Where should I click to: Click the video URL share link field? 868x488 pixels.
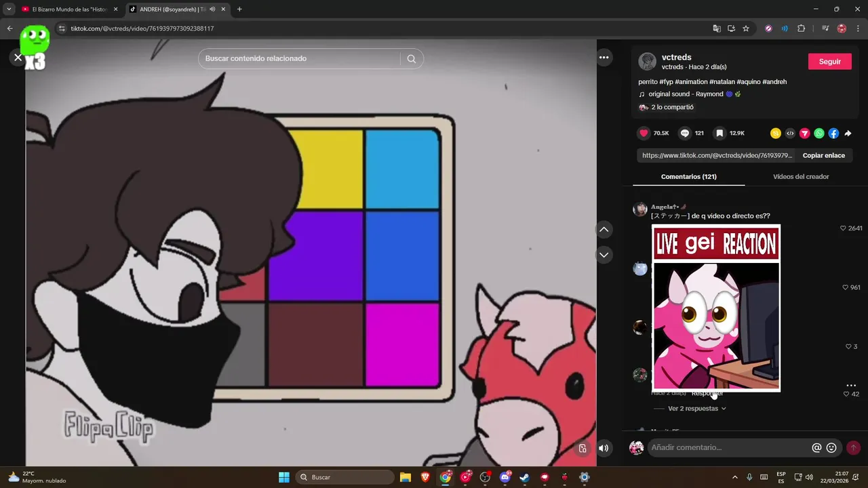coord(717,155)
